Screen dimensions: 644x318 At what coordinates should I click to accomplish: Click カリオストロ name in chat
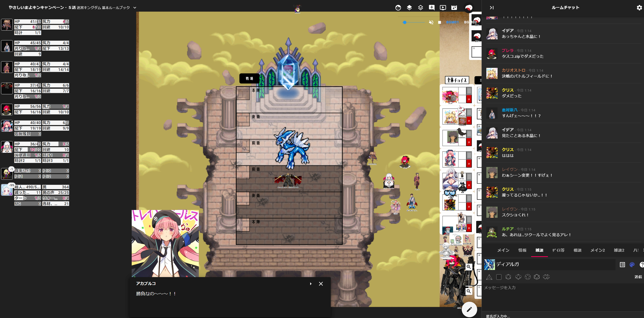[x=513, y=70]
